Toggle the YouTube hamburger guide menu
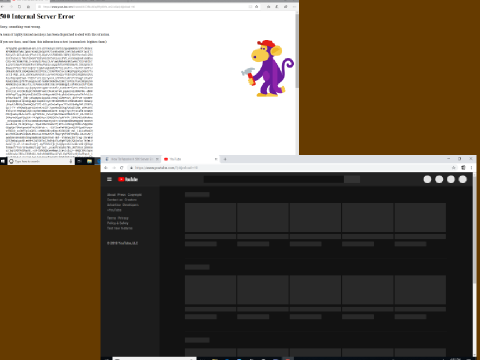480x360 pixels. coord(109,179)
